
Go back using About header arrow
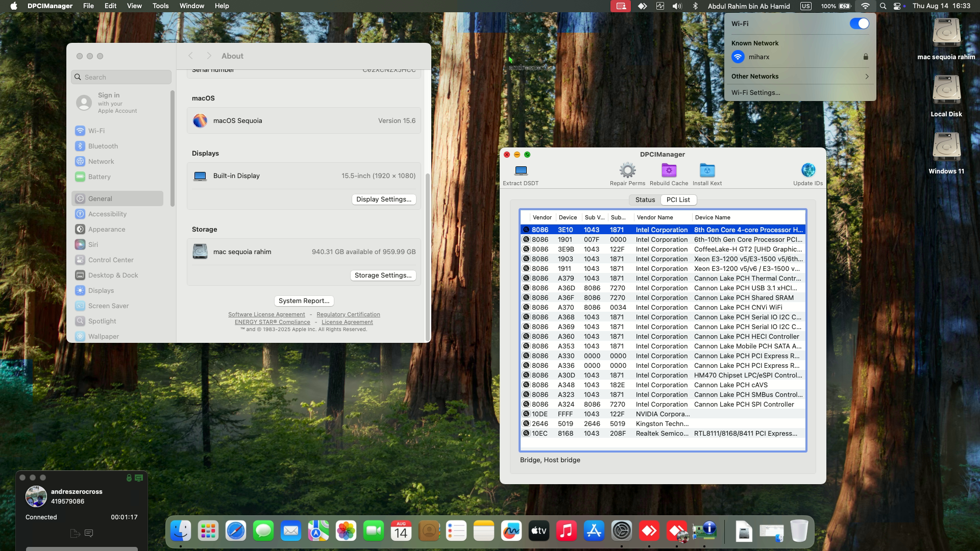click(190, 56)
